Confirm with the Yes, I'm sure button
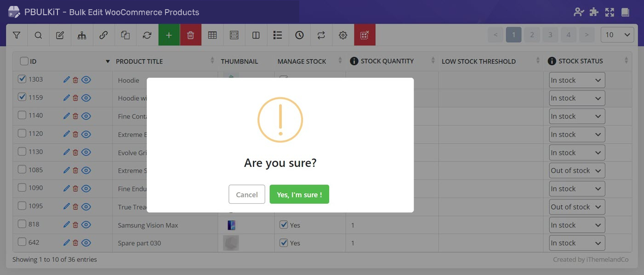 coord(299,195)
